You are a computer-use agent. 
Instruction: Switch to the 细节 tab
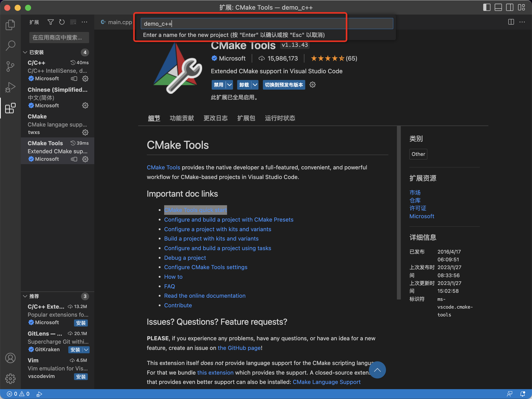[154, 118]
